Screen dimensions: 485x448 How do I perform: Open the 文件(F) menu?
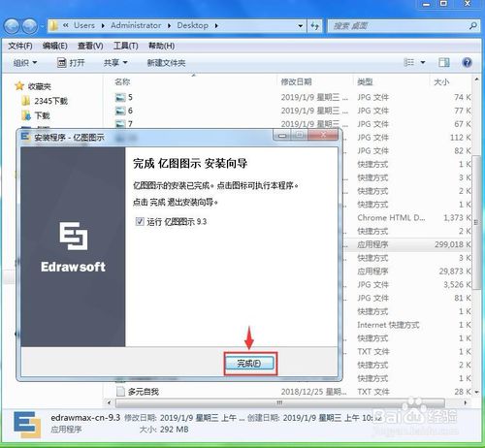pos(20,46)
